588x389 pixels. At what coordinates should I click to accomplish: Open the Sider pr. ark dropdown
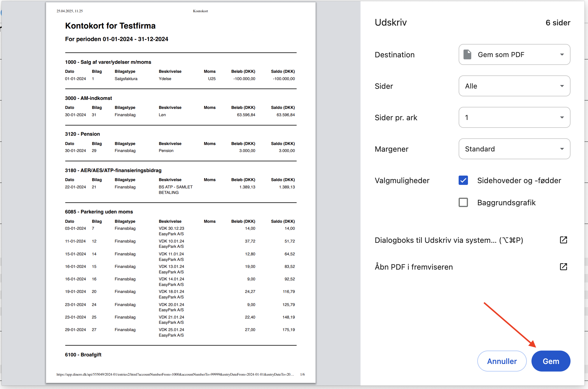(x=514, y=117)
